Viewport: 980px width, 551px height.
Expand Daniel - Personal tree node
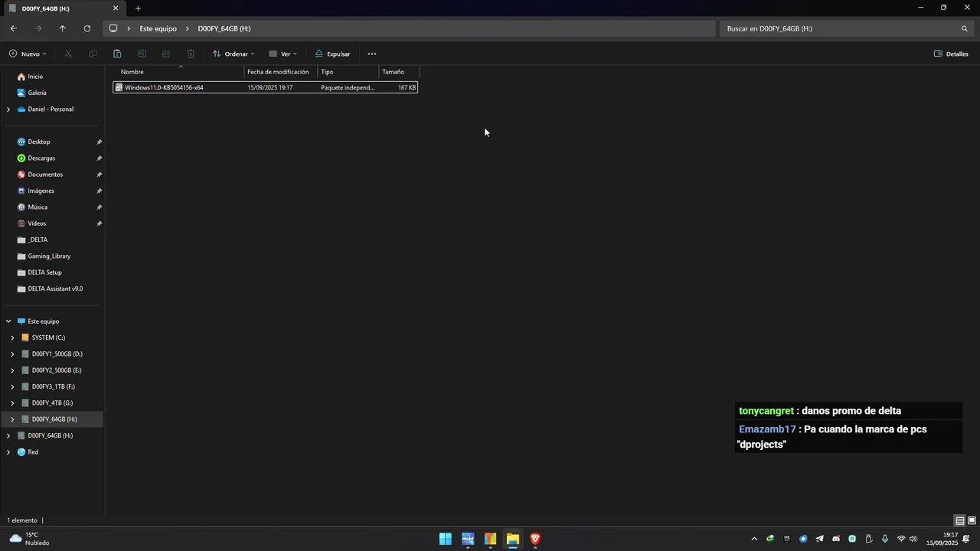coord(8,109)
